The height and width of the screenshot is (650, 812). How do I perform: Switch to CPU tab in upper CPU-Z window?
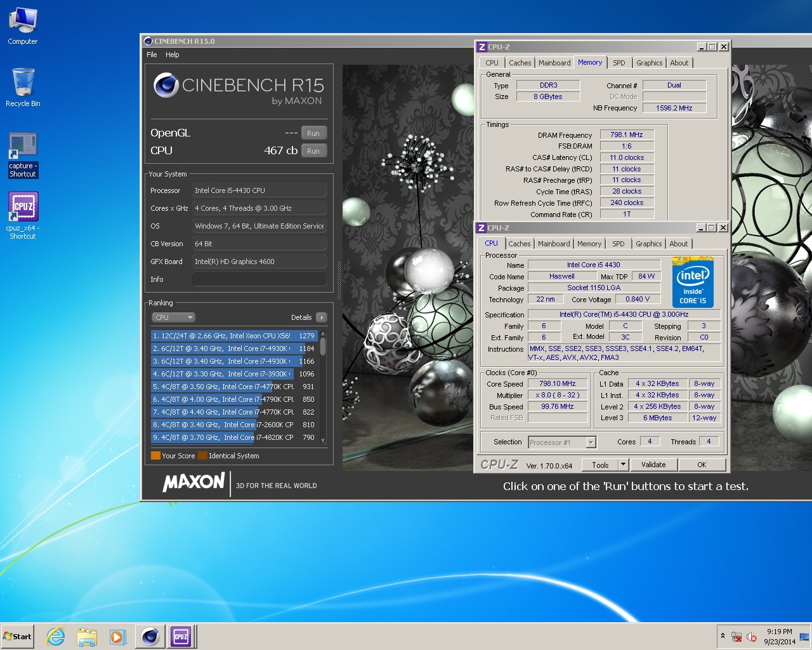[492, 63]
